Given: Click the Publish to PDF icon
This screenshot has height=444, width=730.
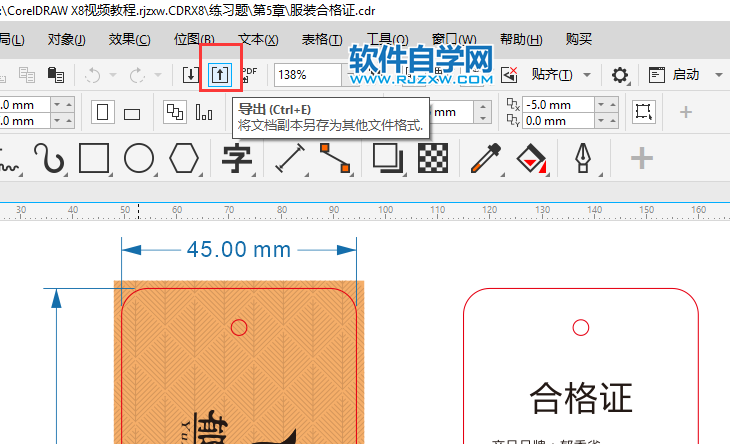Looking at the screenshot, I should click(x=249, y=75).
